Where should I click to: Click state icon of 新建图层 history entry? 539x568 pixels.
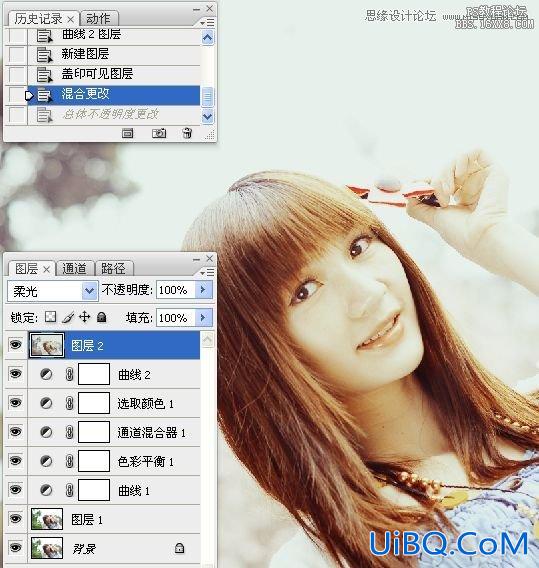(44, 55)
